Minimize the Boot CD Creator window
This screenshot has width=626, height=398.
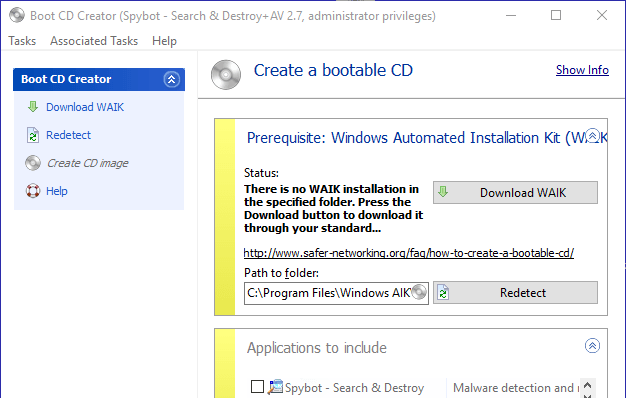(x=511, y=15)
